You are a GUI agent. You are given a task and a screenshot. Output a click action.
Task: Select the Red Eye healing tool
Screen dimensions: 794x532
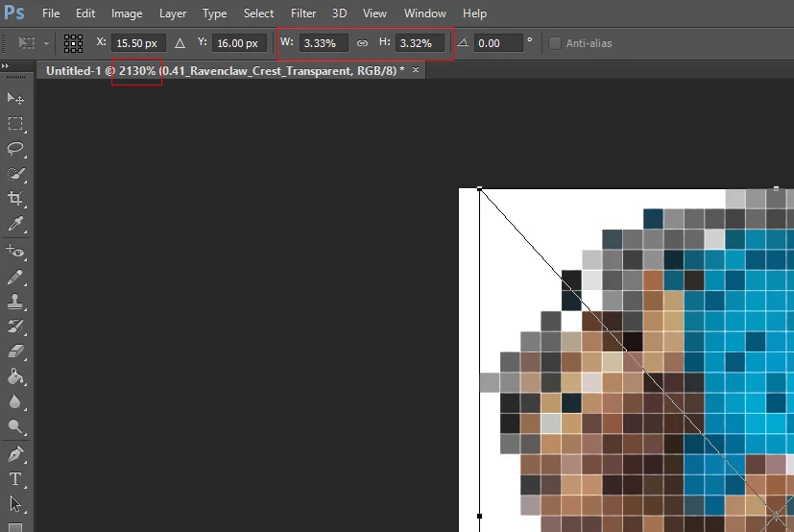pos(15,252)
